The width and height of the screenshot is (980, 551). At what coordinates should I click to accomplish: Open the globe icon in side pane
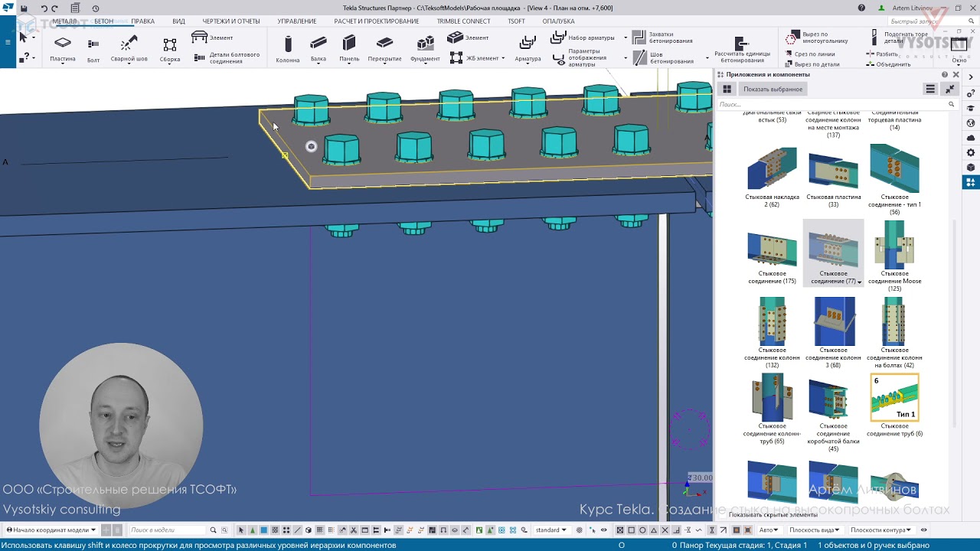pyautogui.click(x=971, y=123)
